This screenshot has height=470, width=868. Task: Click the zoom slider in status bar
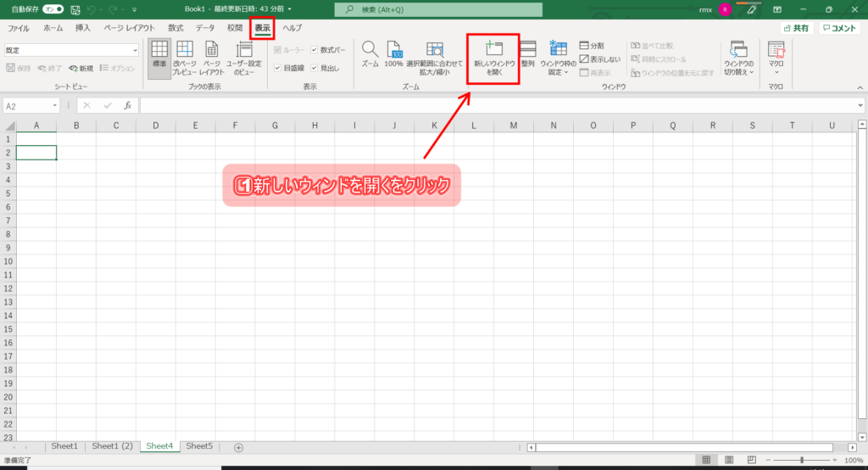[x=802, y=460]
